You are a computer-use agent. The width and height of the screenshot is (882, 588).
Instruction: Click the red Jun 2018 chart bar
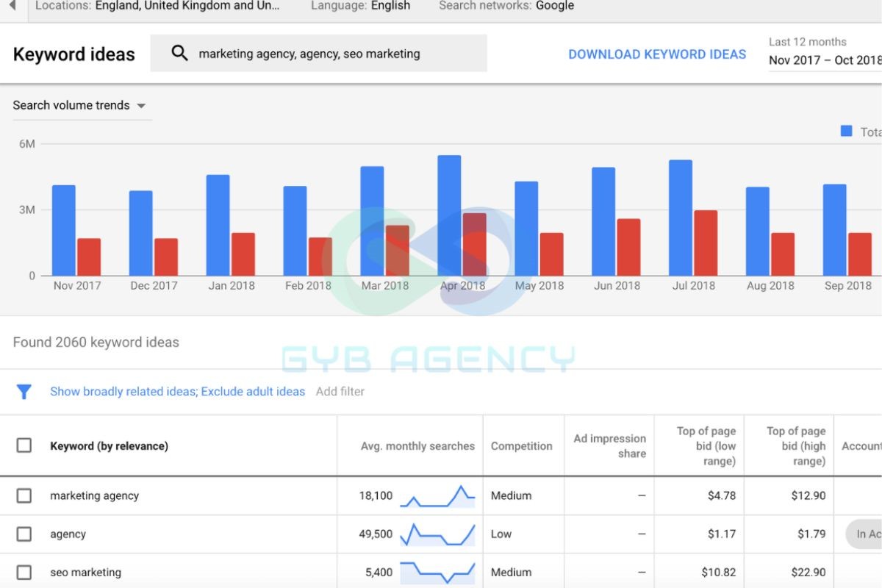(628, 247)
